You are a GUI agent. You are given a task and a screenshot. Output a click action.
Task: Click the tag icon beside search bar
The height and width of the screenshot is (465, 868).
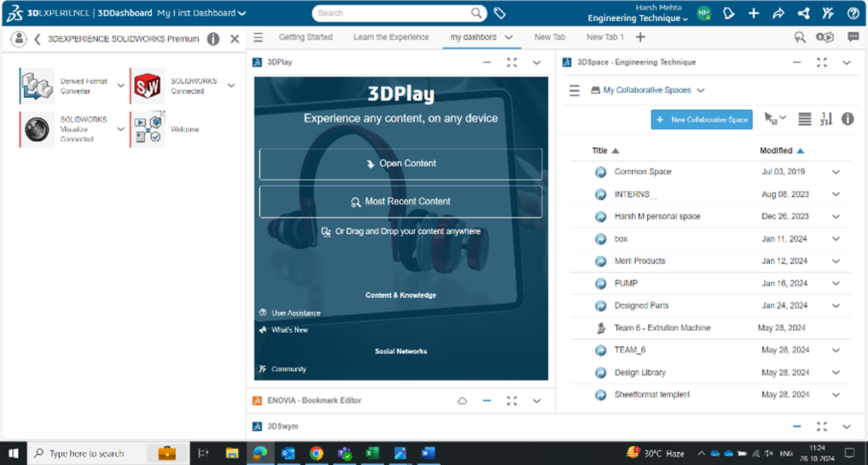499,13
